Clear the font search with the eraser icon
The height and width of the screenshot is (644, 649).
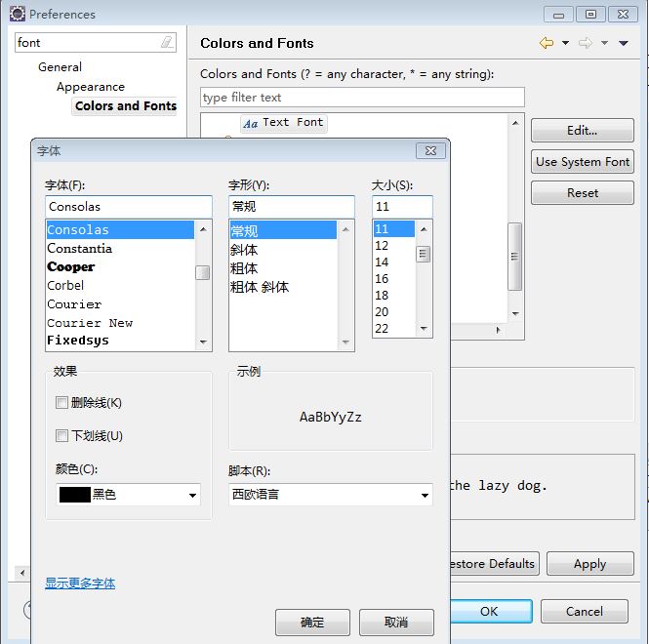(167, 42)
